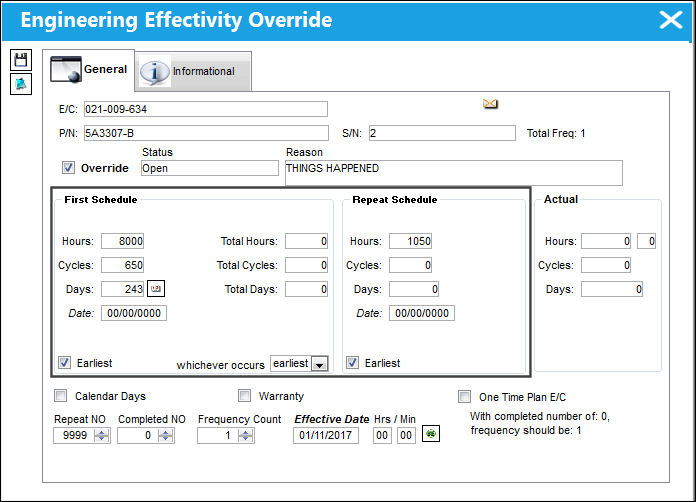Click the Actual Days field
The height and width of the screenshot is (502, 696).
pyautogui.click(x=612, y=289)
